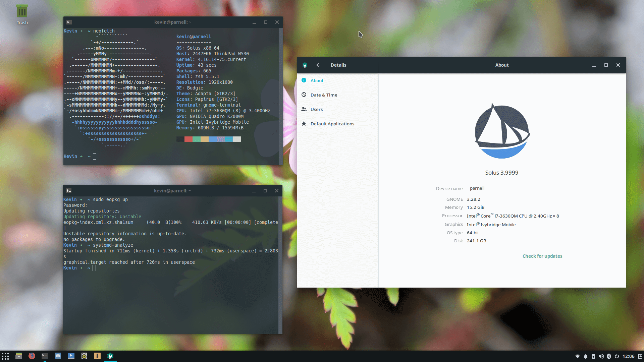Click the Solus sailboat logo
This screenshot has width=644, height=362.
pyautogui.click(x=502, y=131)
